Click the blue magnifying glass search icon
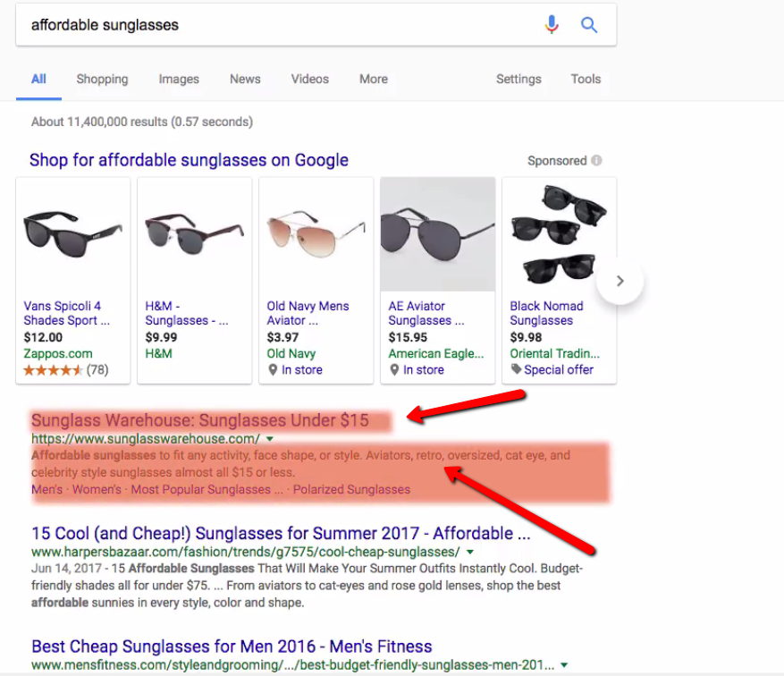The image size is (784, 676). [x=588, y=24]
